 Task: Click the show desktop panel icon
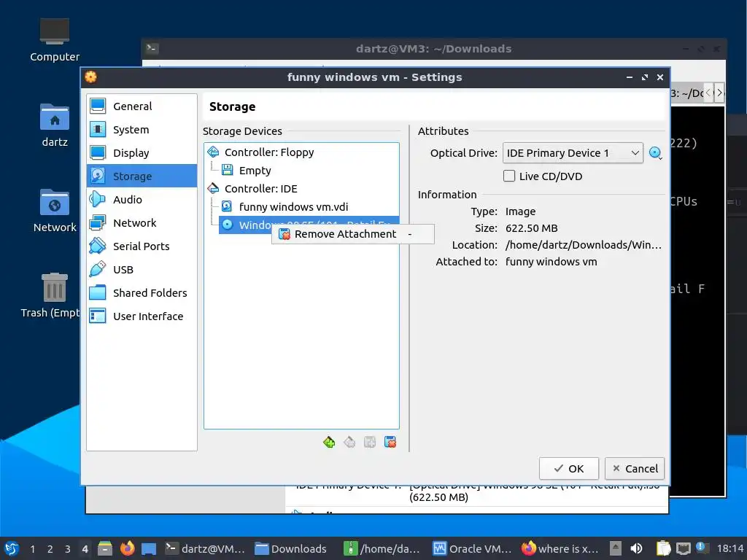(x=149, y=548)
